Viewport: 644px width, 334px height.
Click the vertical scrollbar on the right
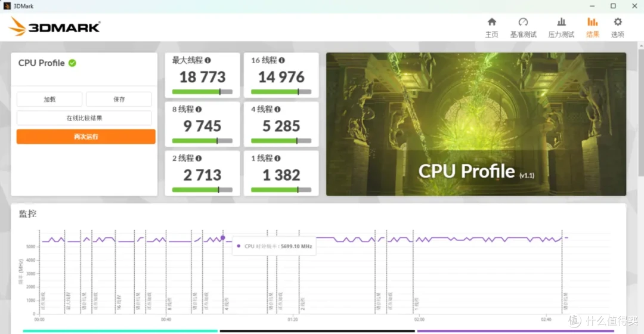click(640, 111)
